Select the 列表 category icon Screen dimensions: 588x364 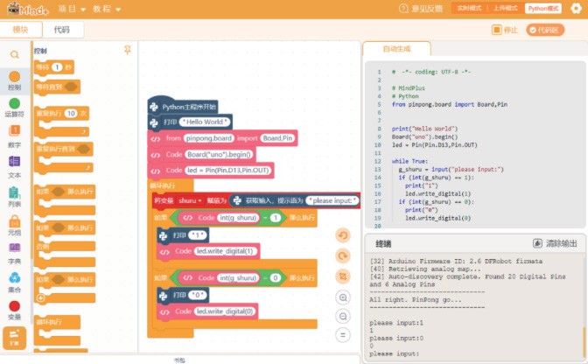pos(14,192)
